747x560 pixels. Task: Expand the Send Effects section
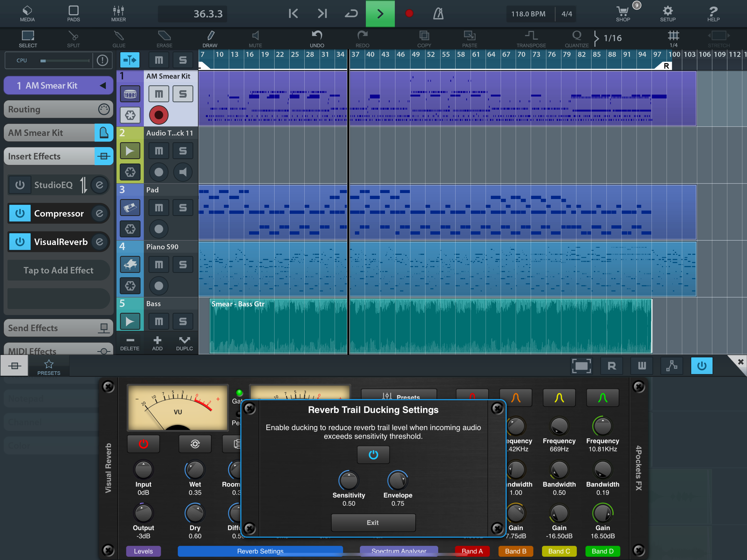click(x=58, y=328)
